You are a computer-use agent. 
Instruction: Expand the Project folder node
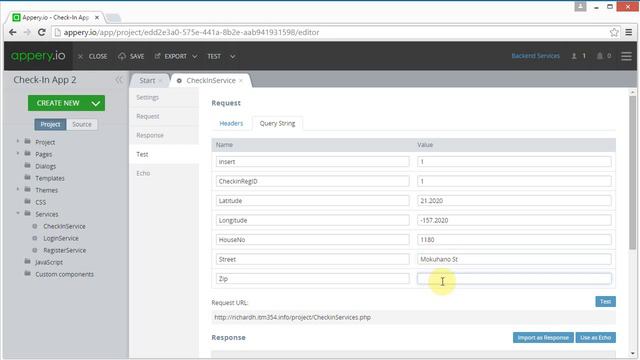coord(18,142)
